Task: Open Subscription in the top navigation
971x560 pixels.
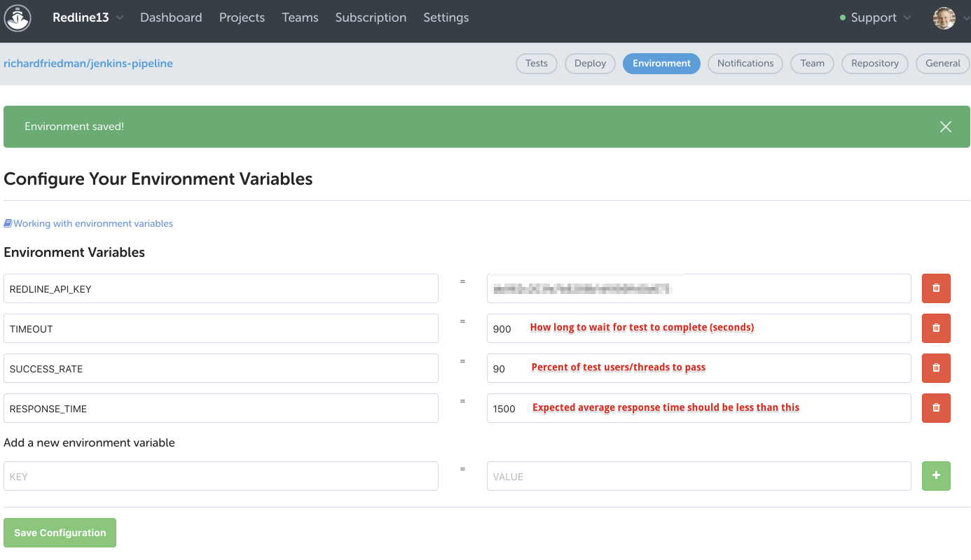Action: 371,17
